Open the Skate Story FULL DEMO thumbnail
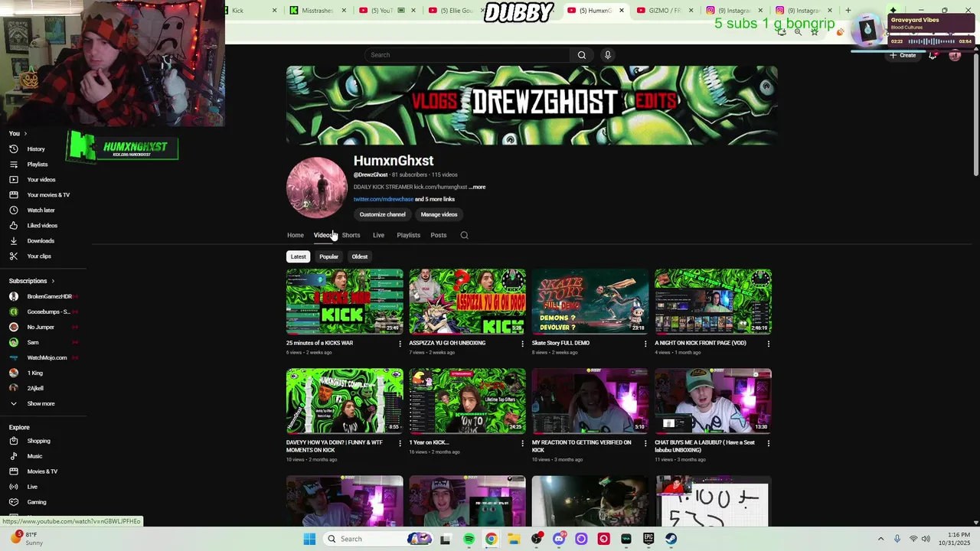This screenshot has width=980, height=551. [x=590, y=302]
